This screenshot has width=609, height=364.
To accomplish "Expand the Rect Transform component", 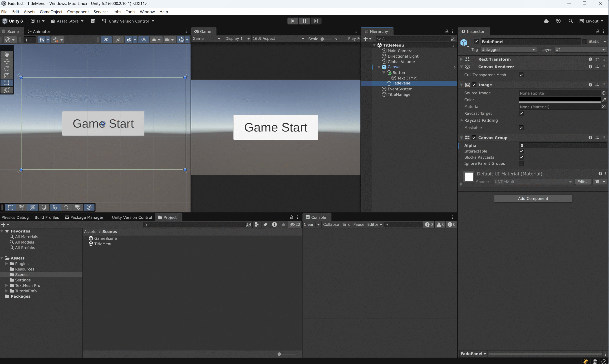I will click(x=461, y=59).
